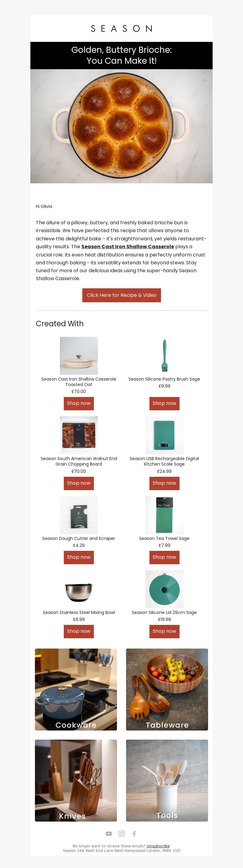Viewport: 243px width, 868px height.
Task: Click Here for Recipe & Video button
Action: (x=121, y=295)
